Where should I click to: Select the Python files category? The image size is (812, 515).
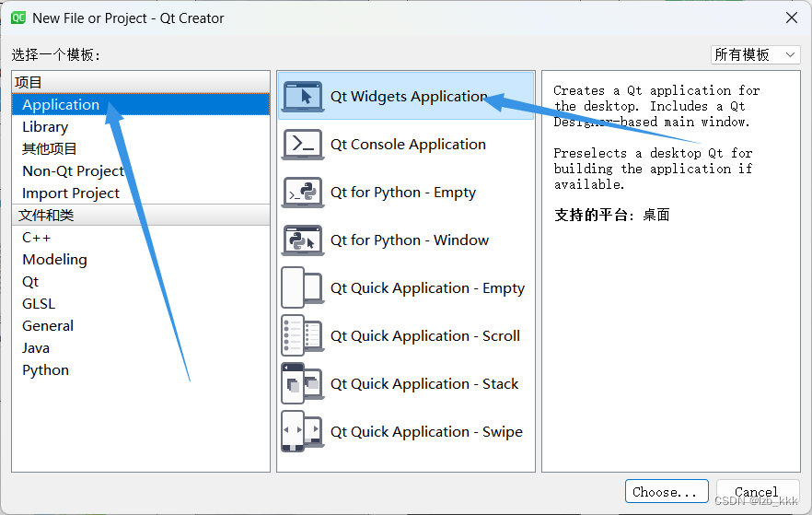141,370
